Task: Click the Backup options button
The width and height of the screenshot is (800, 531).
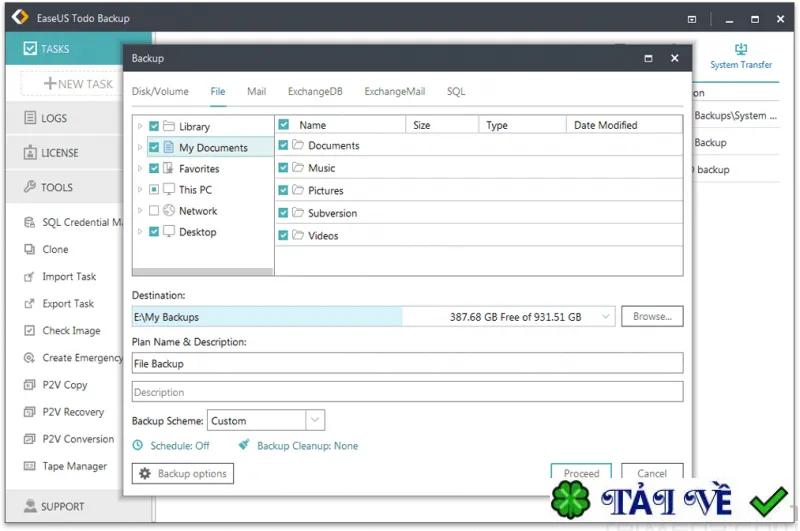Action: [x=183, y=474]
